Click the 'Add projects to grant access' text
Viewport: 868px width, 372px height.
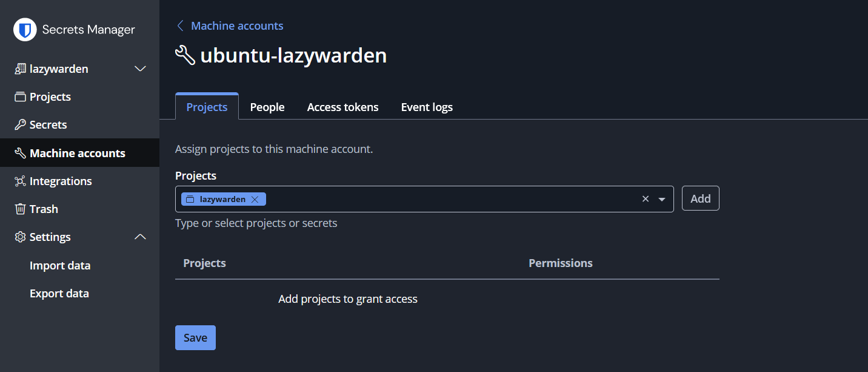348,299
